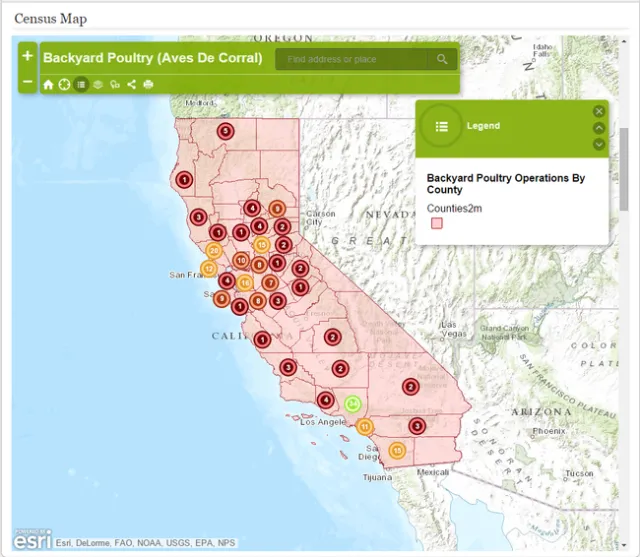Close the Legend panel

(x=599, y=111)
